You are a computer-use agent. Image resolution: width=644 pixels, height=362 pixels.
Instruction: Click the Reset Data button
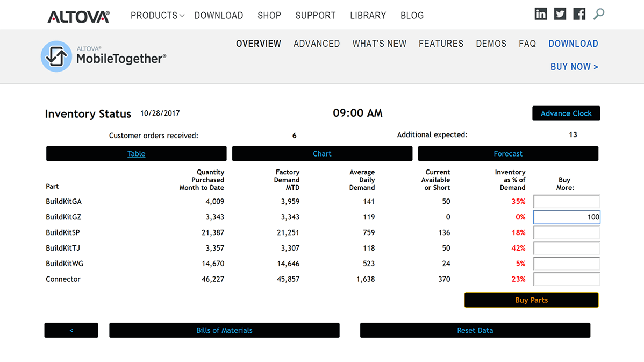coord(475,330)
